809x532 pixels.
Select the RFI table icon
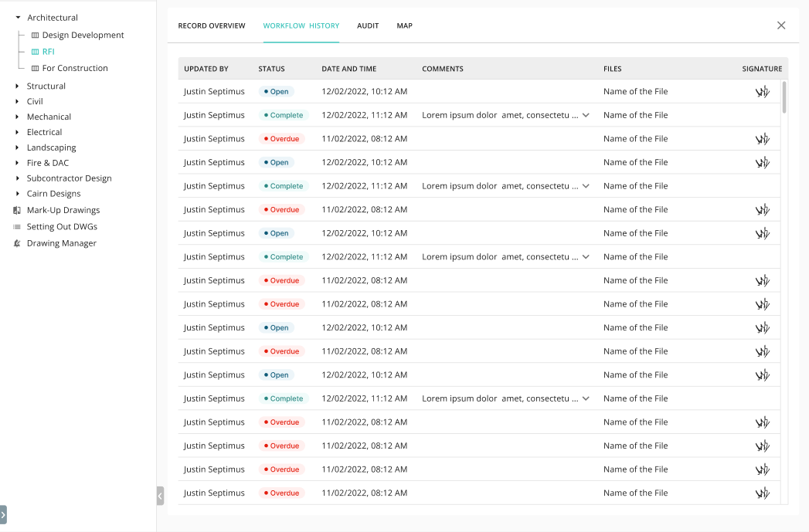(35, 52)
